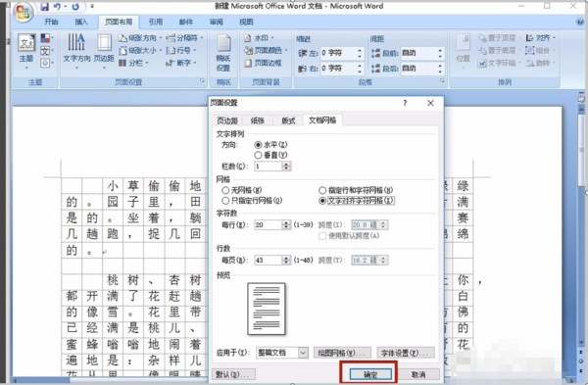Open the 页边距 margins tool
This screenshot has height=385, width=588.
(x=104, y=50)
